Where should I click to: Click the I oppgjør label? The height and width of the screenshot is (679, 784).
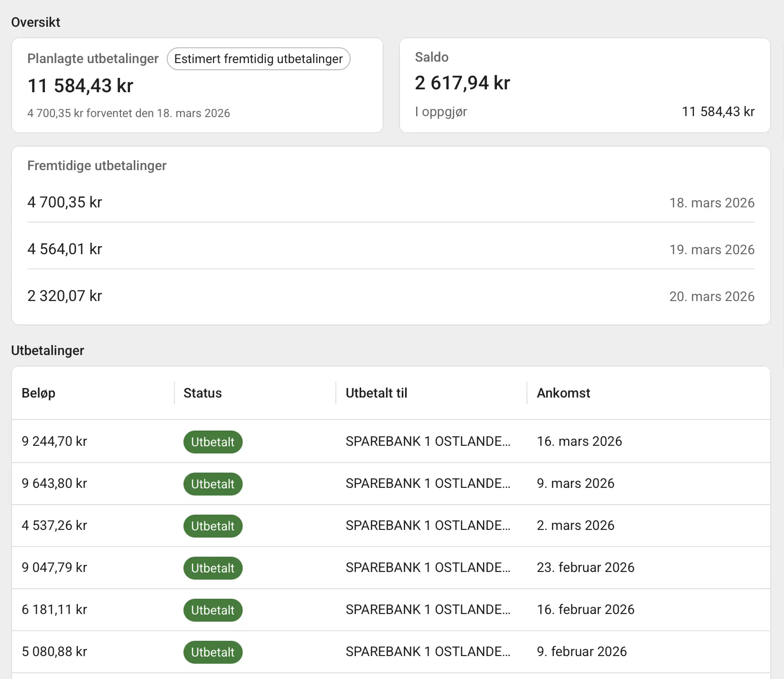[440, 112]
